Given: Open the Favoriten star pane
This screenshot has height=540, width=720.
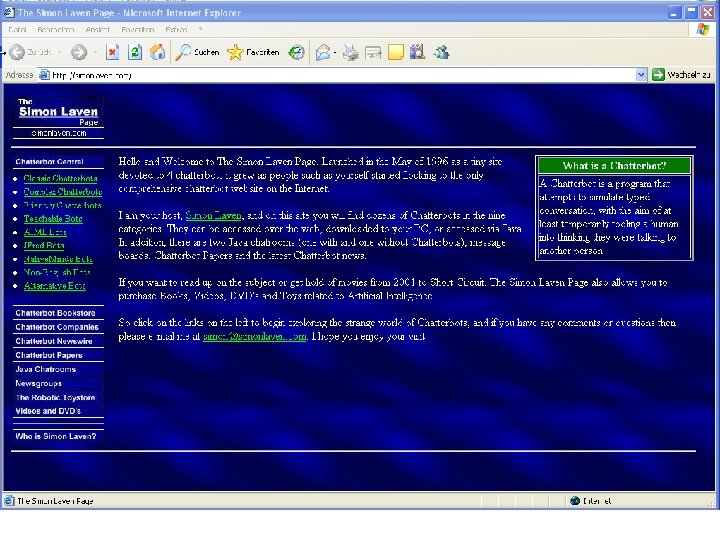Looking at the screenshot, I should click(x=253, y=52).
